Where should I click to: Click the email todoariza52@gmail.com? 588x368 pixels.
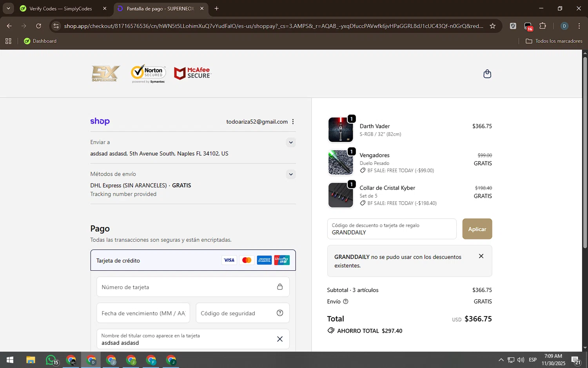257,122
